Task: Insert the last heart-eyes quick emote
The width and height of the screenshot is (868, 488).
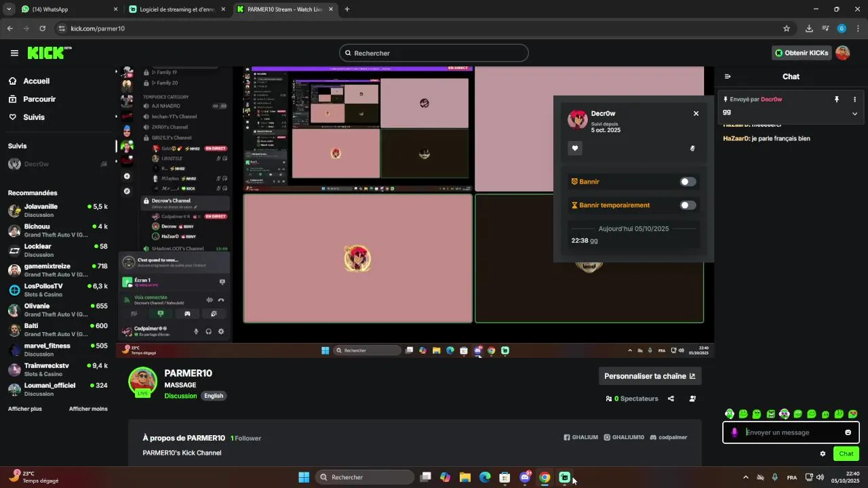Action: 852,414
